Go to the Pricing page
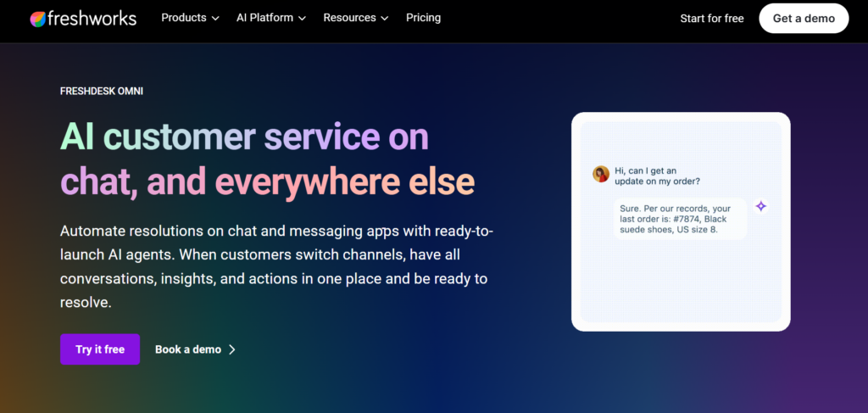This screenshot has height=413, width=868. coord(424,18)
